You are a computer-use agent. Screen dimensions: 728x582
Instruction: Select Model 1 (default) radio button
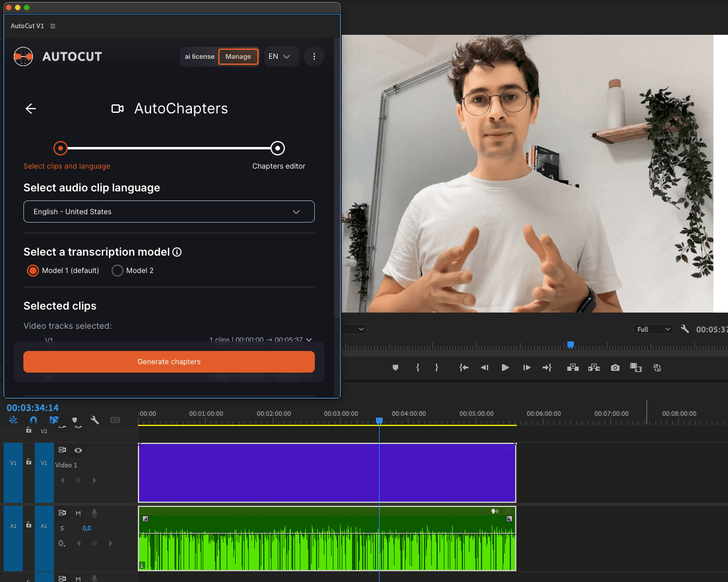tap(33, 271)
